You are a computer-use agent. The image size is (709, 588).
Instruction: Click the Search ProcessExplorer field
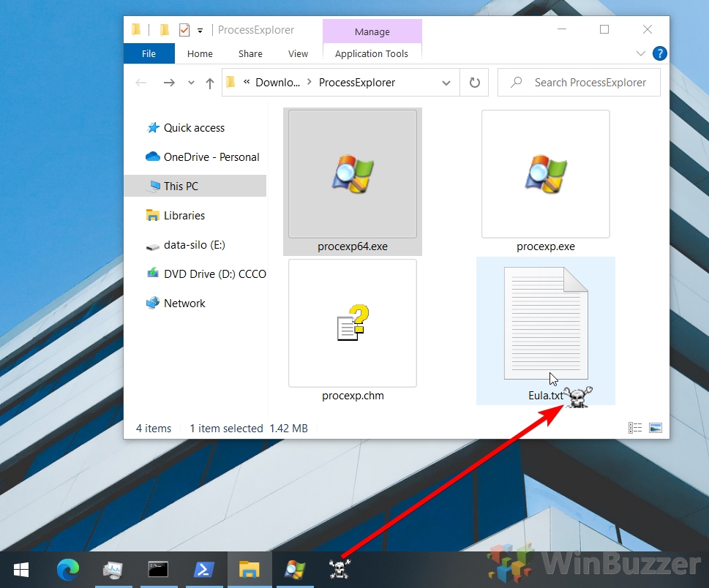click(x=579, y=83)
